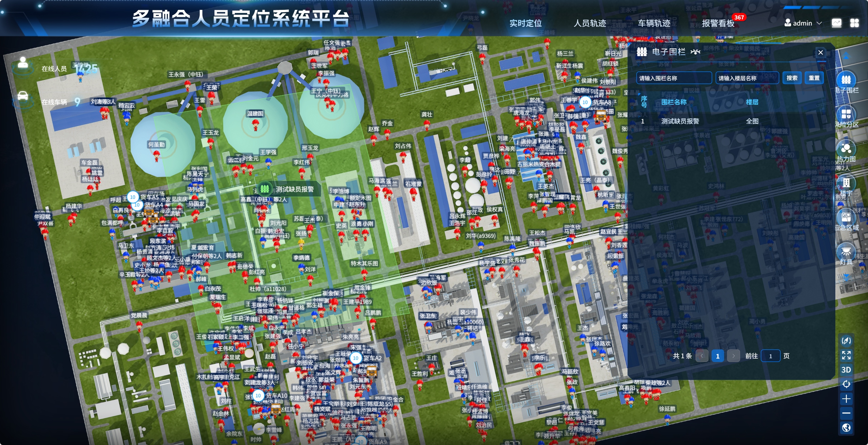
Task: Click the 搜索 search button
Action: (x=792, y=78)
